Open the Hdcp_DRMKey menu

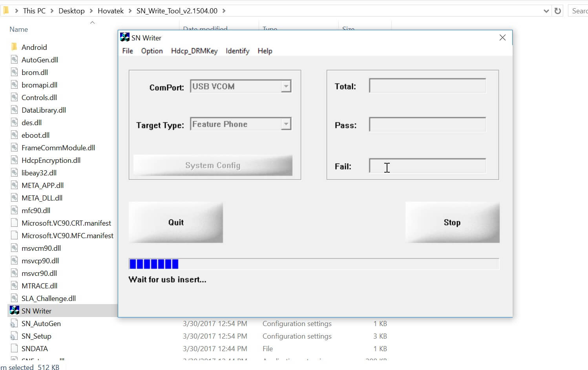[x=194, y=51]
